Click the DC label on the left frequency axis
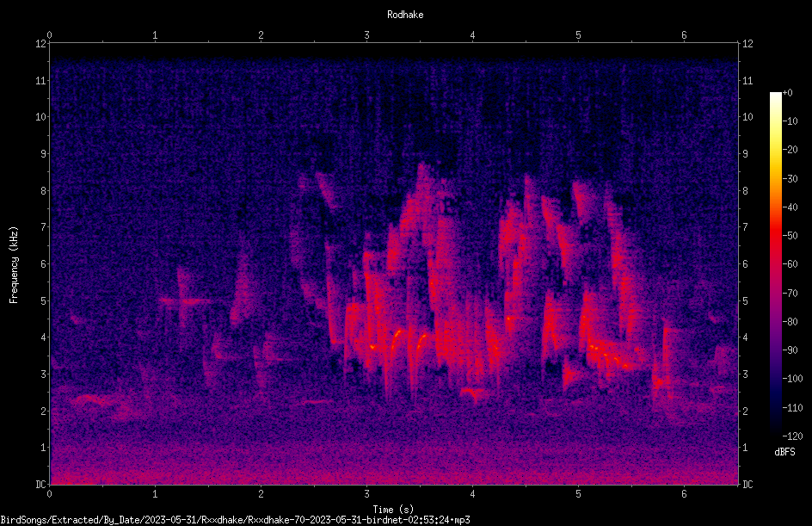 tap(41, 484)
